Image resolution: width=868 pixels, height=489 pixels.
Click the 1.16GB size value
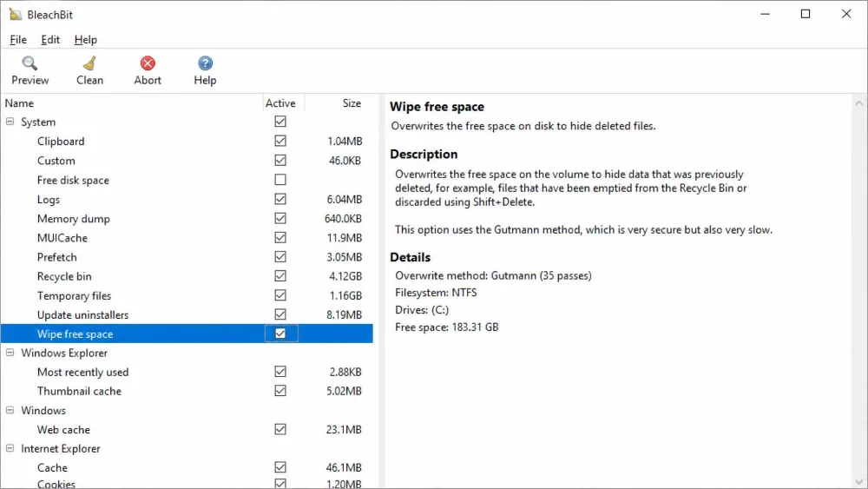click(x=345, y=295)
